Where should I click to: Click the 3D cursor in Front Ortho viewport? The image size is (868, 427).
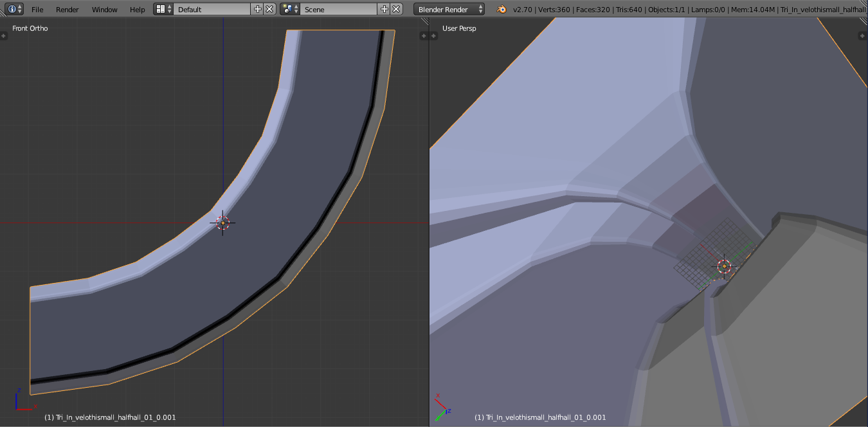point(222,223)
